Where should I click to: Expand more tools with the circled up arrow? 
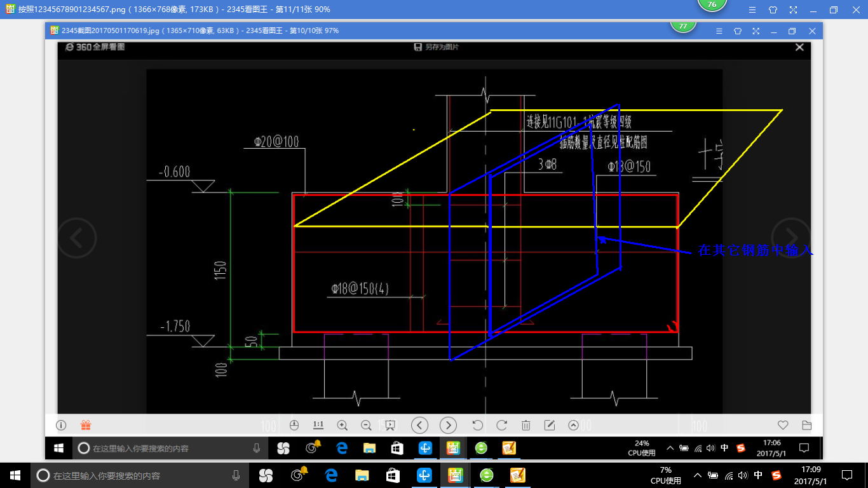[573, 425]
